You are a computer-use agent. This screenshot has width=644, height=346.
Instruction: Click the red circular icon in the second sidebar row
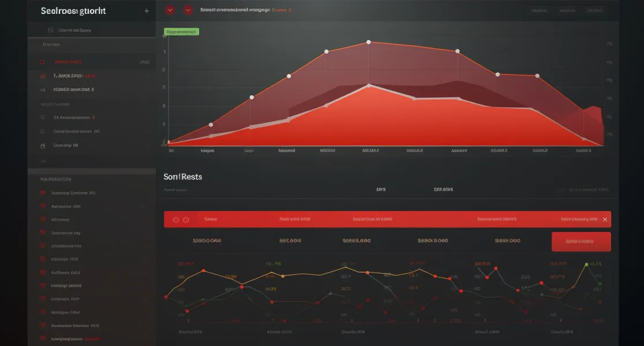[x=43, y=76]
